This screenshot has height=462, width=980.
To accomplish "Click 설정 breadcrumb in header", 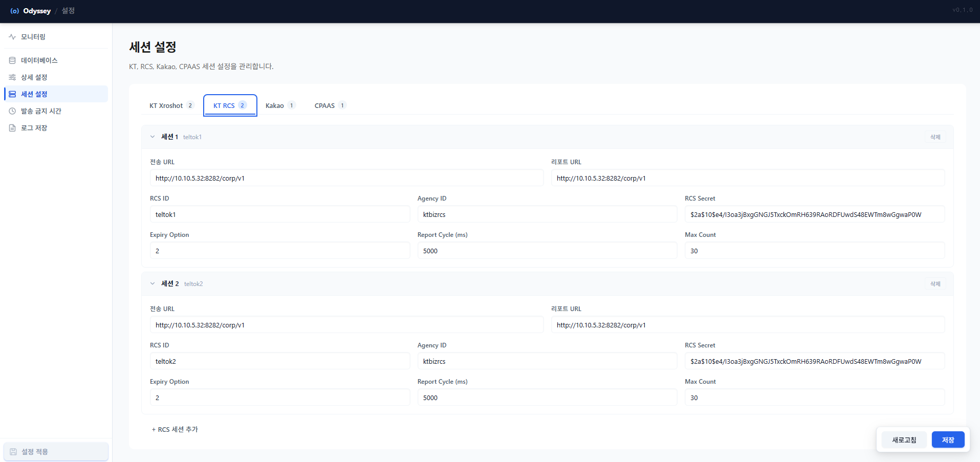I will click(68, 11).
